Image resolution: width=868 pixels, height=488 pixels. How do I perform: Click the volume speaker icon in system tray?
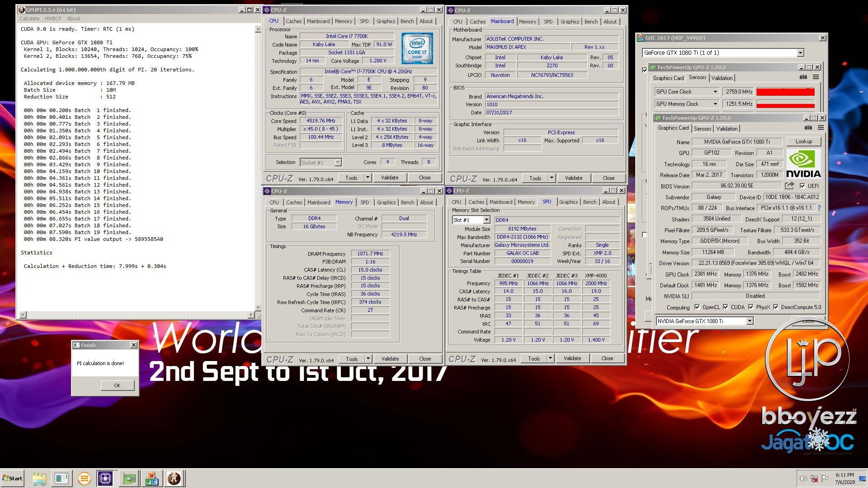click(803, 479)
